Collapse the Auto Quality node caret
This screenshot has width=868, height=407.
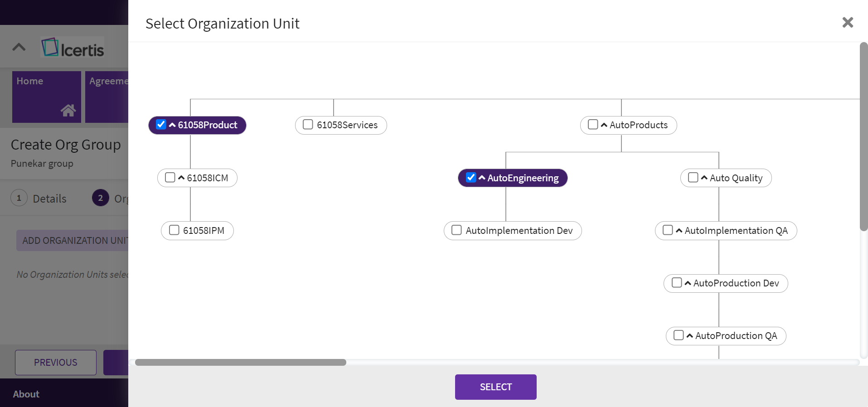[x=704, y=178]
